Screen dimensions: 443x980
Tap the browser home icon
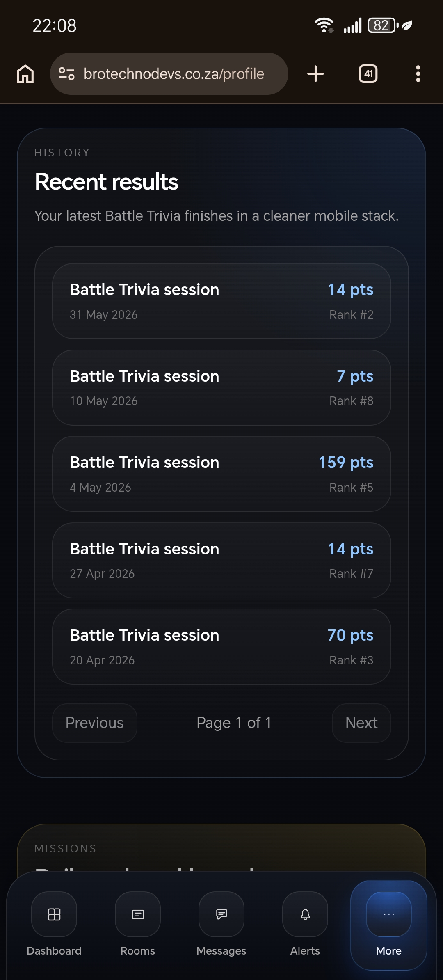coord(25,74)
